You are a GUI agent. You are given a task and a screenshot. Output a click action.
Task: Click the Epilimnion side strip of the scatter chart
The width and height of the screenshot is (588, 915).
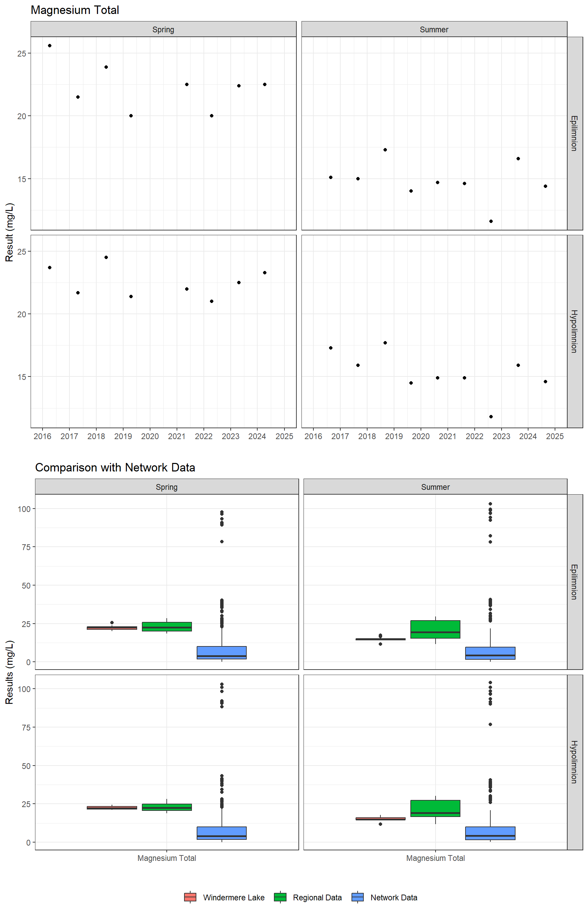click(575, 133)
